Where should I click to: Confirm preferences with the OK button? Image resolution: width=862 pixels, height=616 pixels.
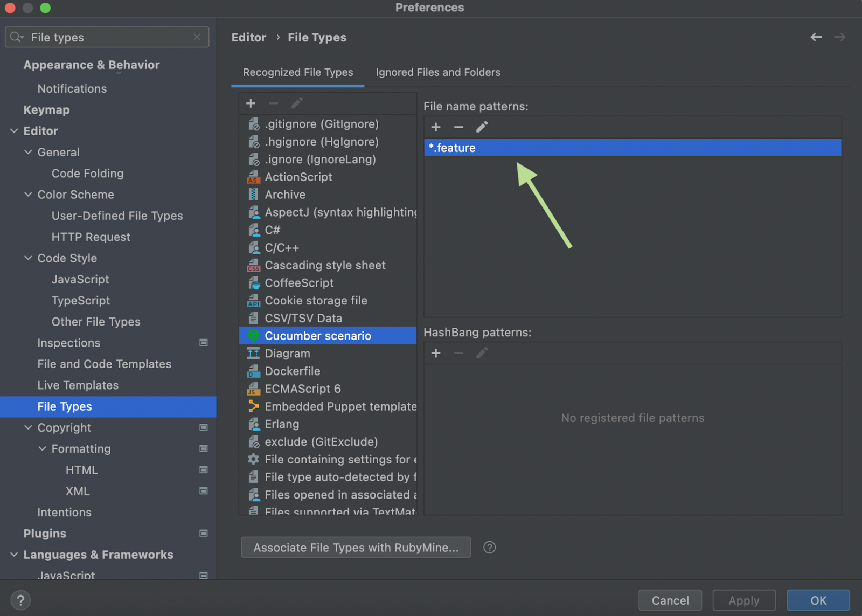(x=818, y=600)
